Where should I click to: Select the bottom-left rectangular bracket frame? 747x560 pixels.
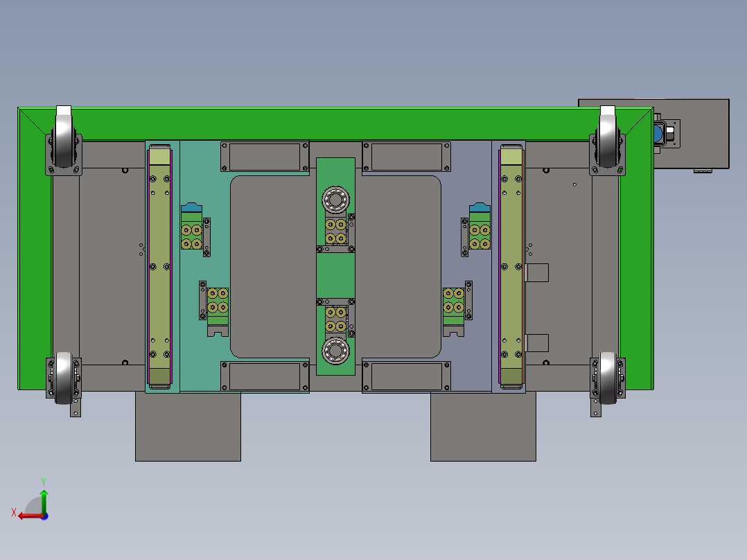tap(265, 376)
